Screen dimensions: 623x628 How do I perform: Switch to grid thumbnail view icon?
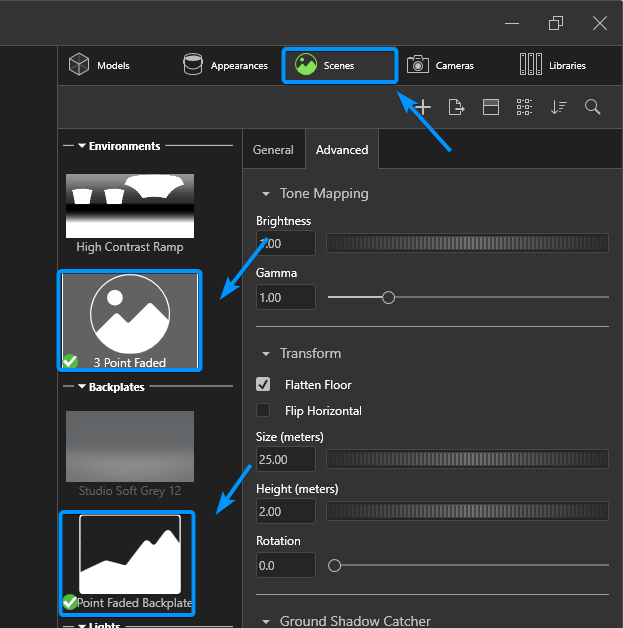[x=524, y=107]
